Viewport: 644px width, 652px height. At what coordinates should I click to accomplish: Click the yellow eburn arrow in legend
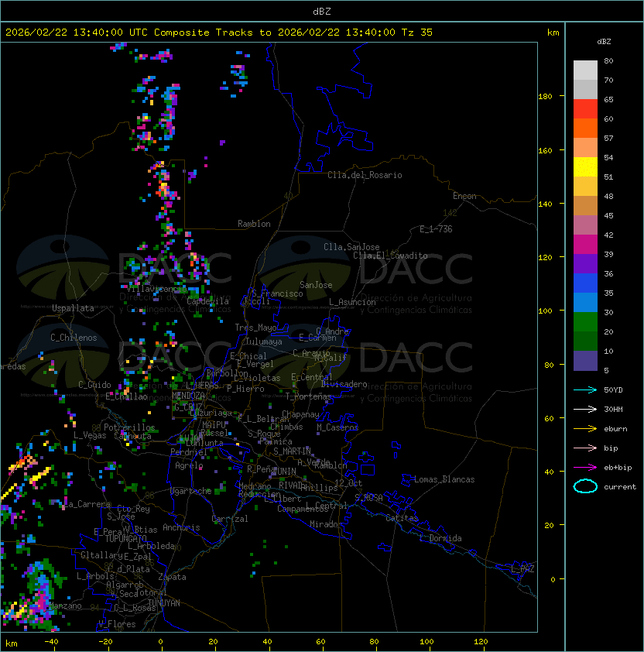coord(585,429)
